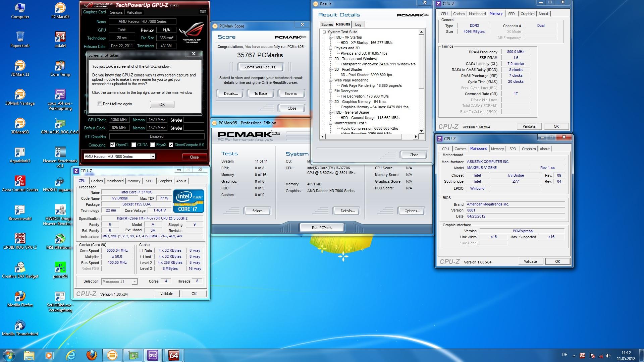This screenshot has width=644, height=362.
Task: Open Windows Explorer folder on the taskbar
Action: point(29,355)
